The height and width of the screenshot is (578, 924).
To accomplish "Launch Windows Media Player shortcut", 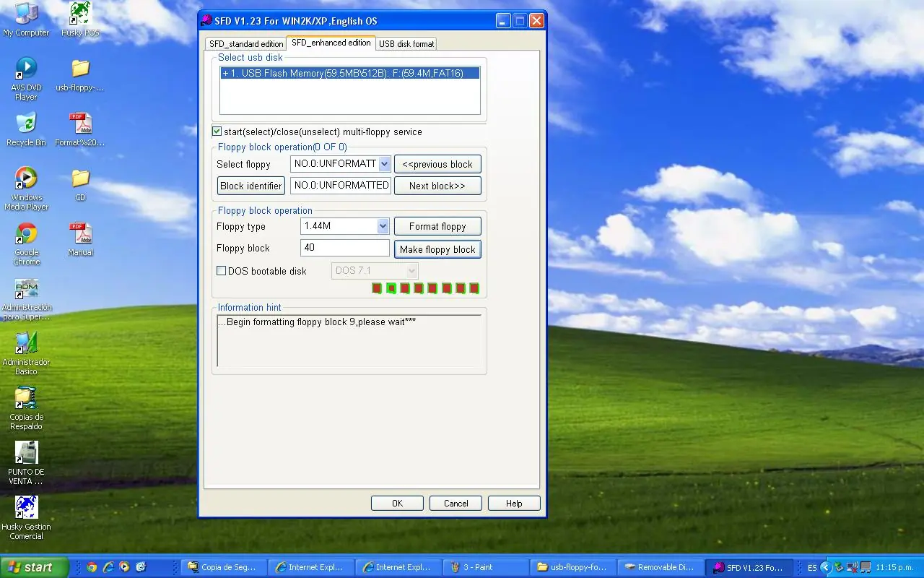I will click(26, 189).
